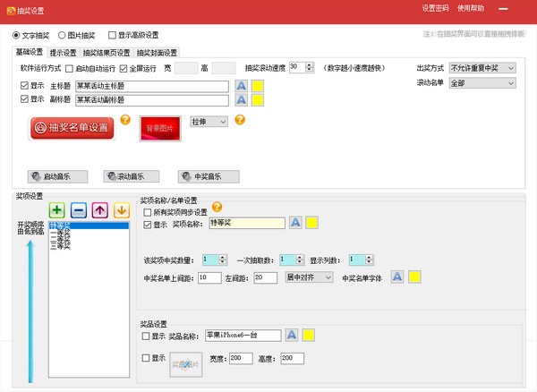The height and width of the screenshot is (392, 537).
Task: Open font settings for 主标题 main title
Action: coord(241,86)
